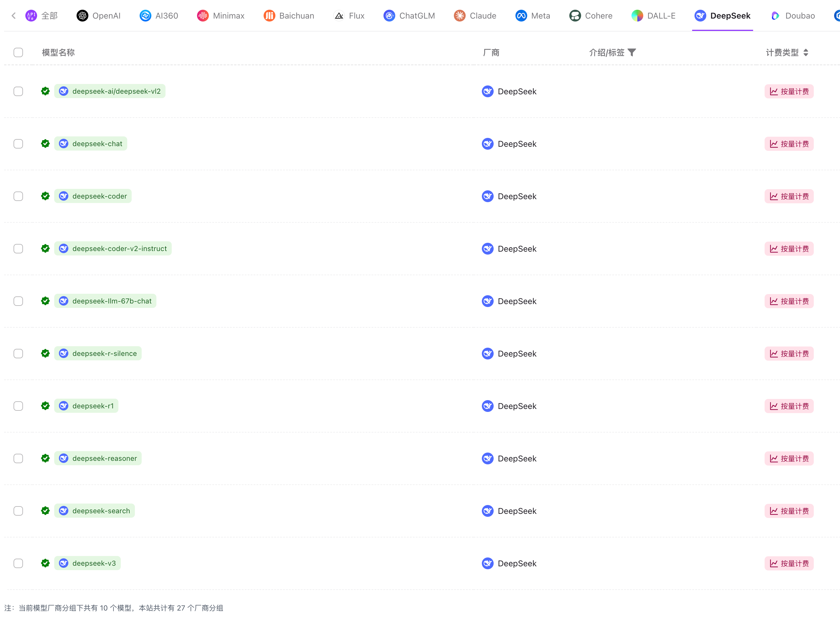This screenshot has width=840, height=627.
Task: Toggle the select-all checkbox in the table header
Action: (x=18, y=52)
